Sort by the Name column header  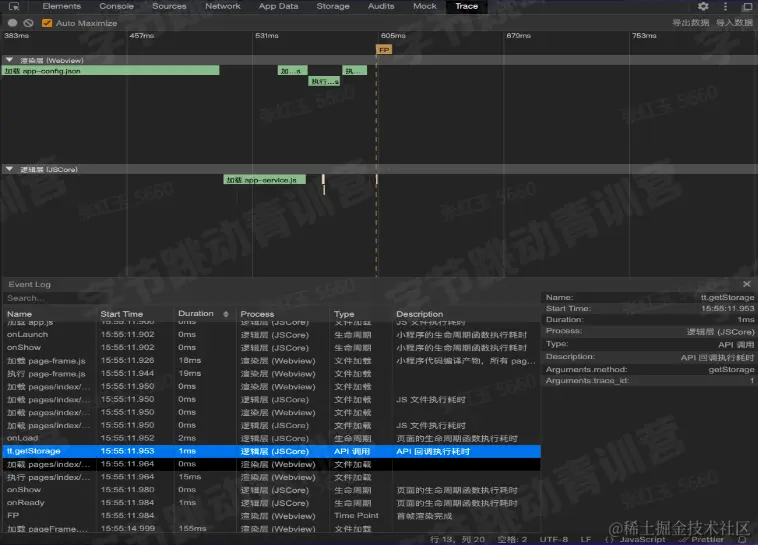tap(19, 314)
